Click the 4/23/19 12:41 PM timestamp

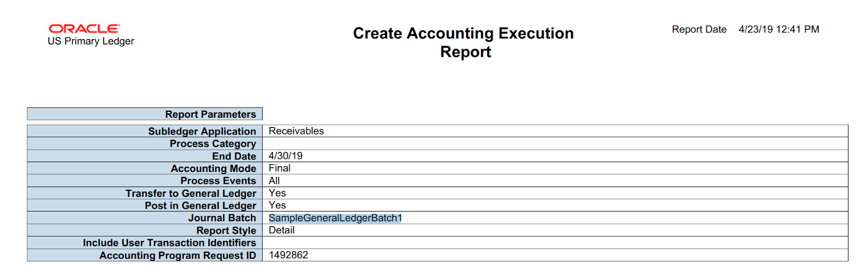[x=778, y=29]
